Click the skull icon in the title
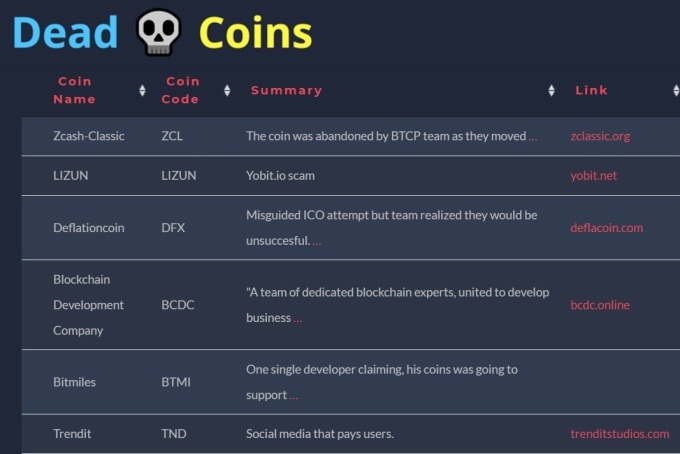Screen dimensions: 680x454 158,32
